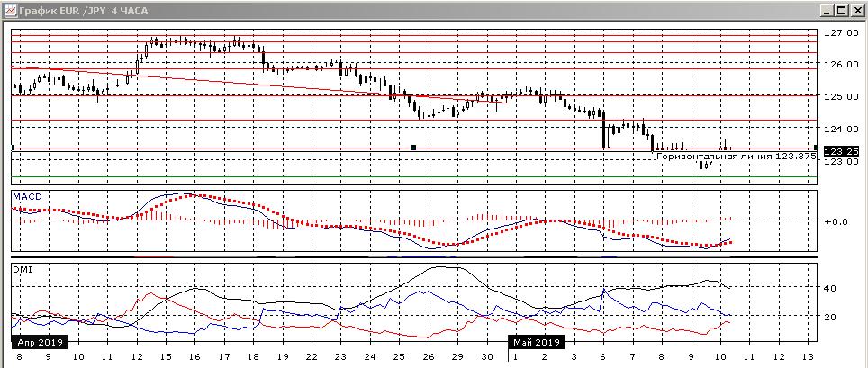Image resolution: width=868 pixels, height=368 pixels.
Task: Click the current price tag 123.25
Action: [838, 151]
